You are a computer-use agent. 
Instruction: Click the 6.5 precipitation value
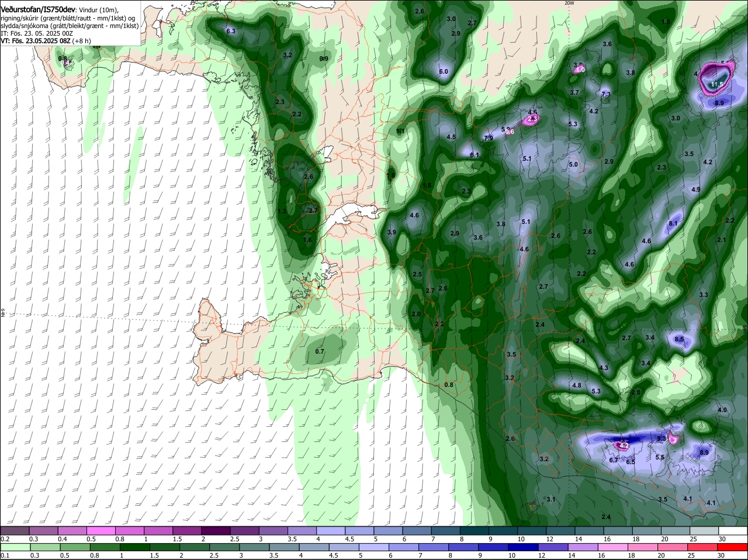click(631, 462)
